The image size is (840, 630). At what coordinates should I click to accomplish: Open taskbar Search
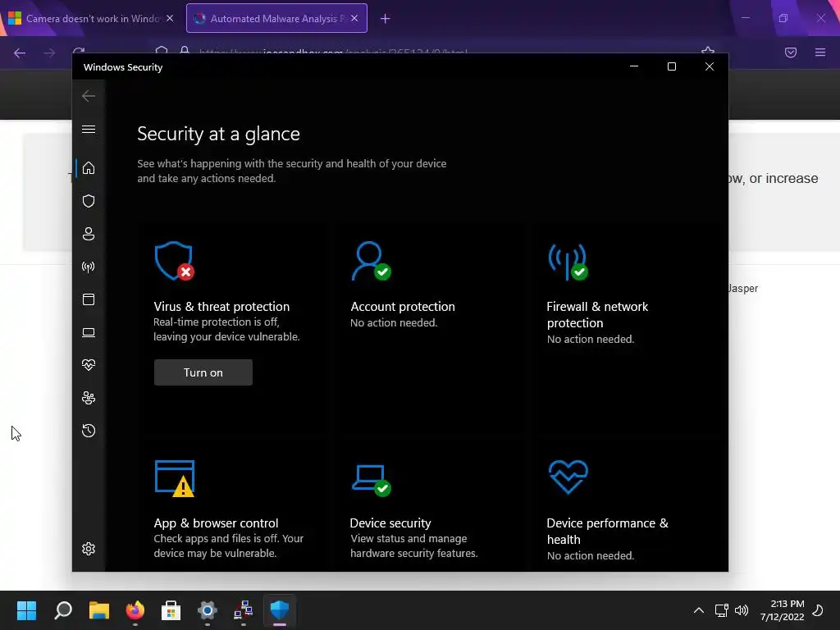63,610
